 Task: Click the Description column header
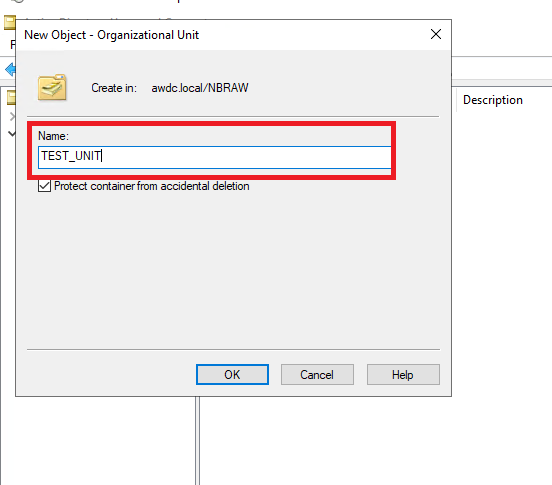click(x=493, y=100)
